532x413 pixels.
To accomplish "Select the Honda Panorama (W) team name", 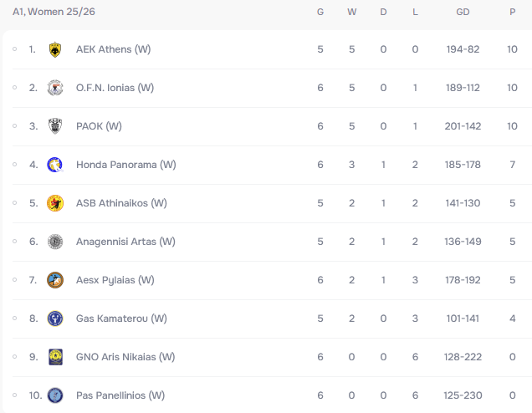I will (x=125, y=165).
